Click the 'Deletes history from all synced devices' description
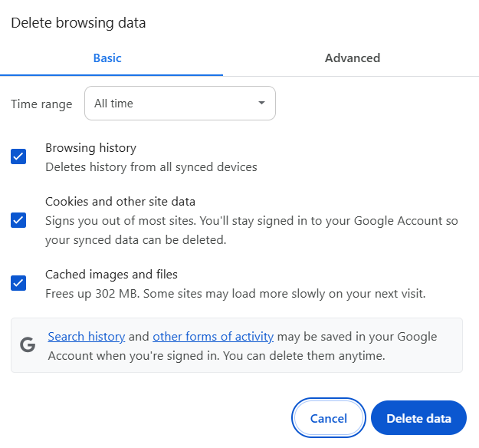 (x=151, y=166)
